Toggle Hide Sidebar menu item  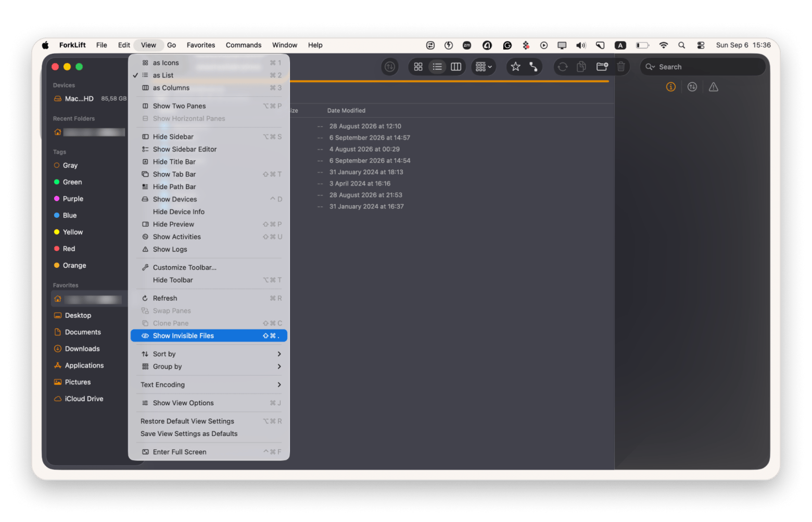tap(209, 137)
